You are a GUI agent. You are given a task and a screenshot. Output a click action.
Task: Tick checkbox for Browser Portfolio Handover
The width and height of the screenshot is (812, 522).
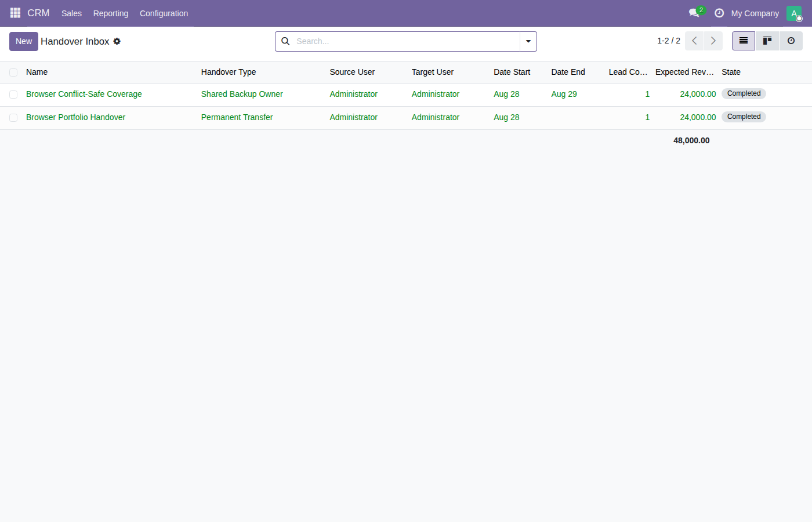click(x=13, y=118)
